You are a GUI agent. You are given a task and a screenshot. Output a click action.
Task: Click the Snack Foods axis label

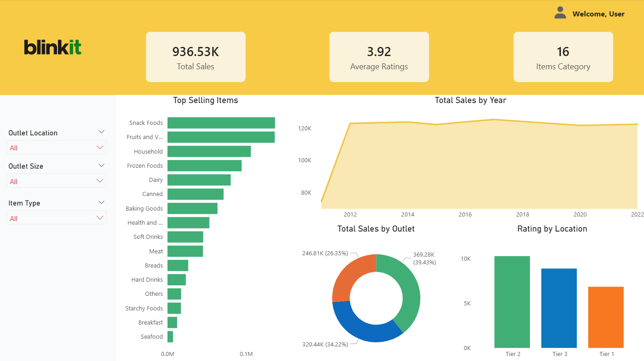pyautogui.click(x=146, y=123)
